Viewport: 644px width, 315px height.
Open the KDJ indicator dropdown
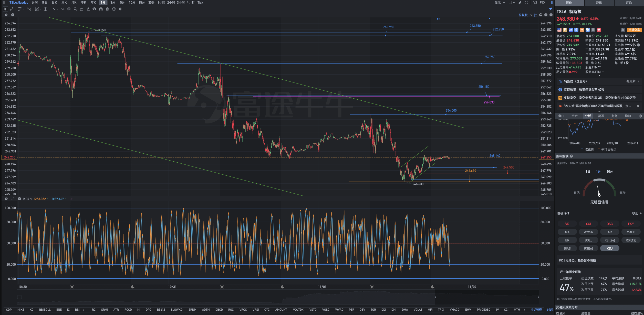[28, 199]
